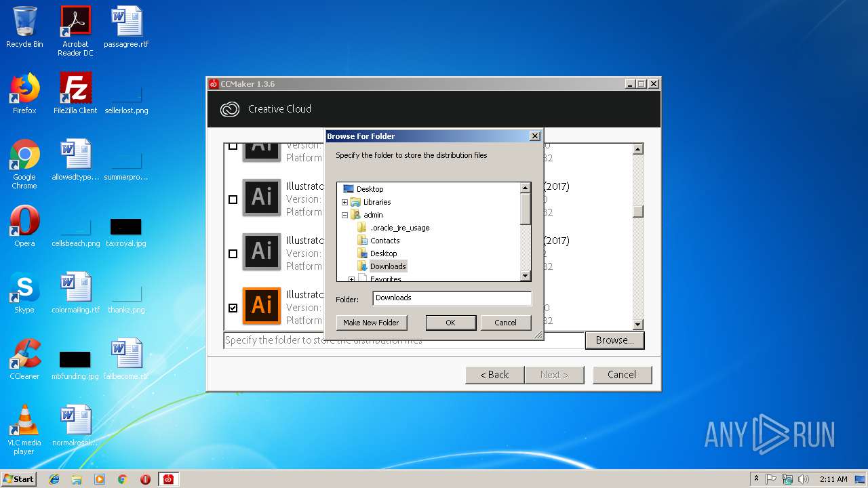868x488 pixels.
Task: Open the Start menu
Action: click(x=19, y=479)
